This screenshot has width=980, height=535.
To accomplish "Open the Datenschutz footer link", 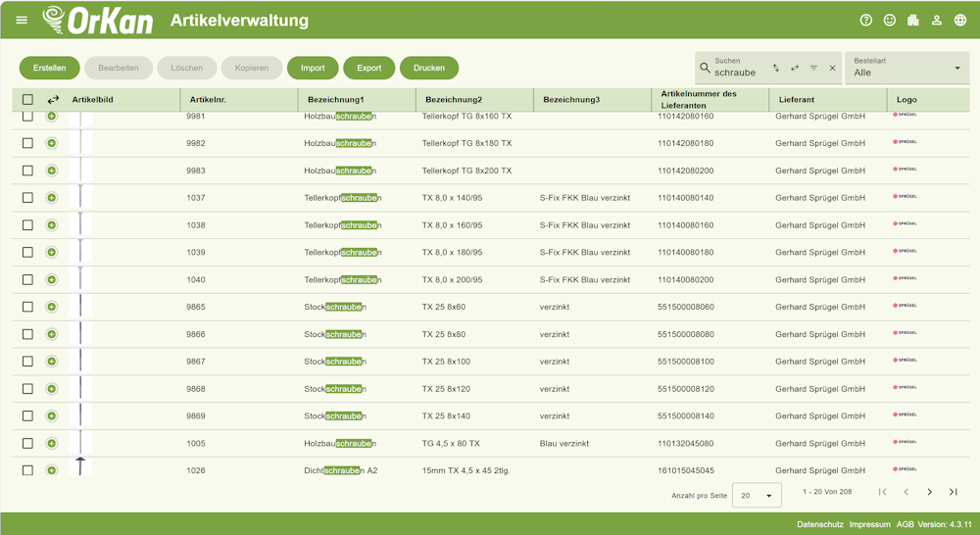I will pos(819,524).
